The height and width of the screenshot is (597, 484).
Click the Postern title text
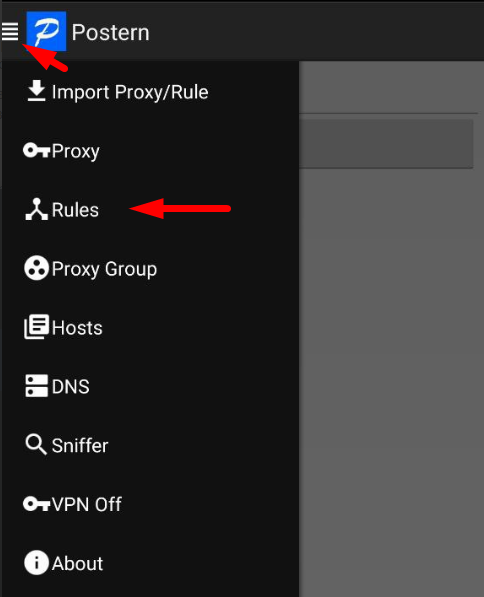tap(110, 33)
